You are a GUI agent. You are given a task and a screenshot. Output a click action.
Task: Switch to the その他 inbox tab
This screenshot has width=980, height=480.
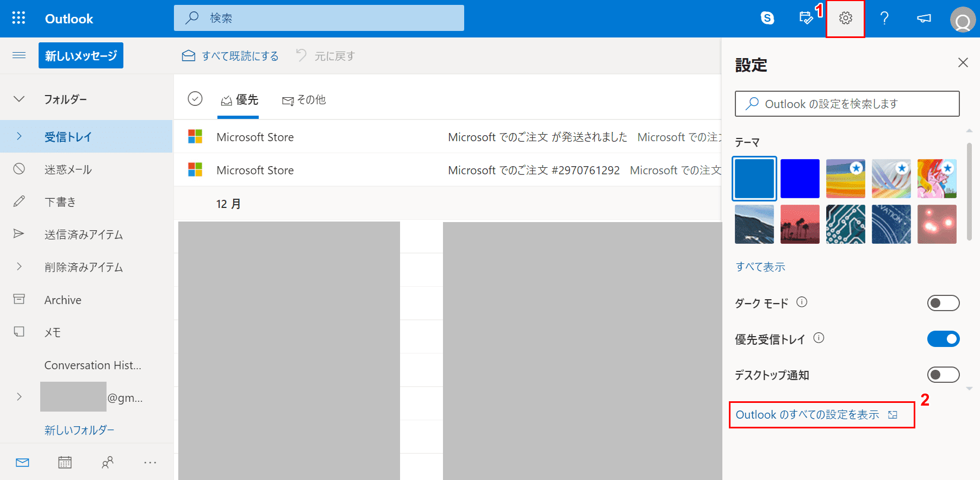[x=304, y=100]
